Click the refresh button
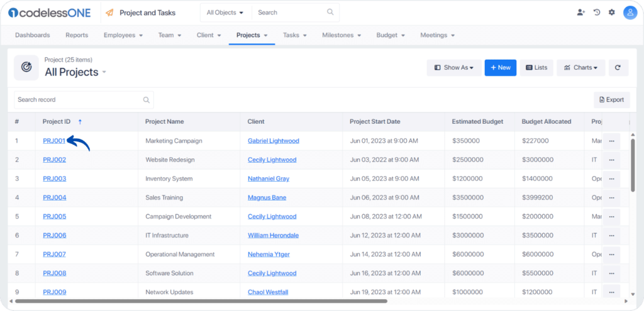Viewport: 644px width, 311px height. (x=619, y=68)
